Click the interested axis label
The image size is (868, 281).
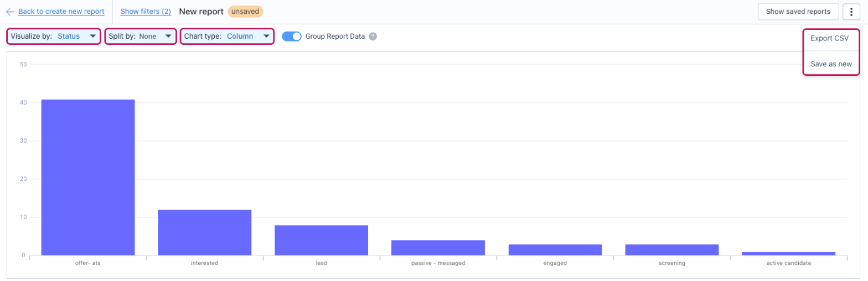click(205, 263)
